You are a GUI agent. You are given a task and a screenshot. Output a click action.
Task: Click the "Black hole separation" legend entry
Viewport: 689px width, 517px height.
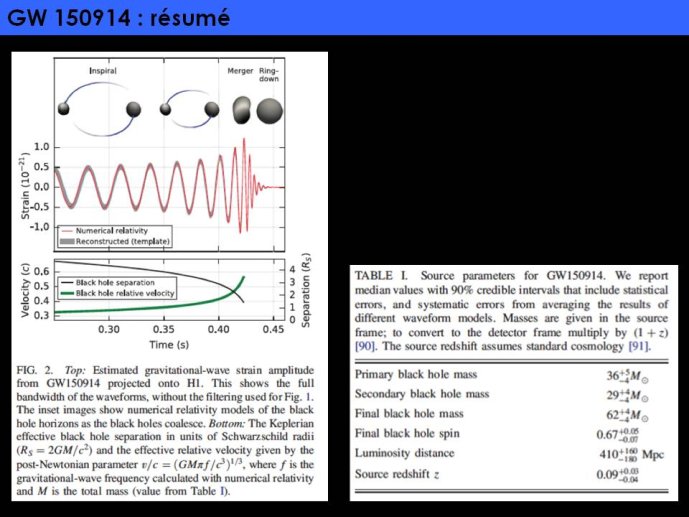(108, 282)
